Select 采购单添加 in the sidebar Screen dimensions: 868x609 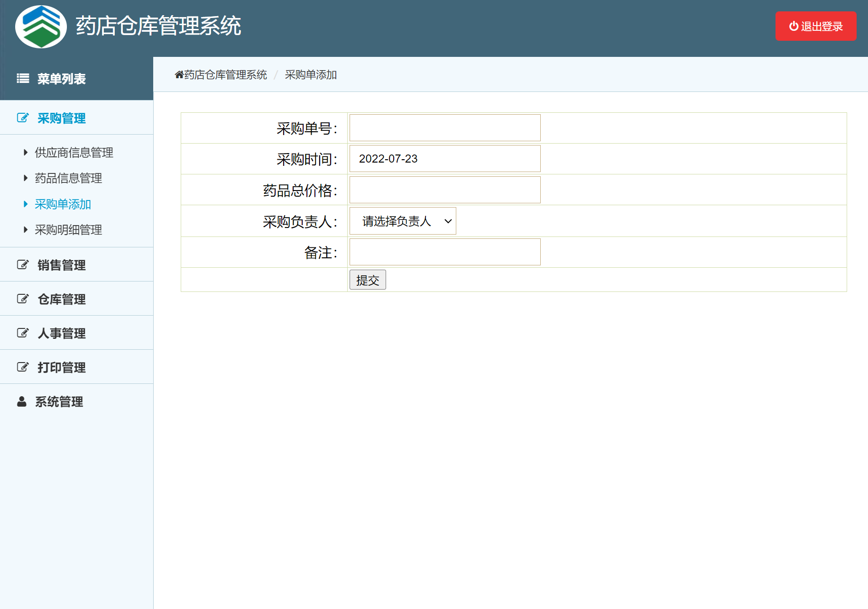(63, 204)
